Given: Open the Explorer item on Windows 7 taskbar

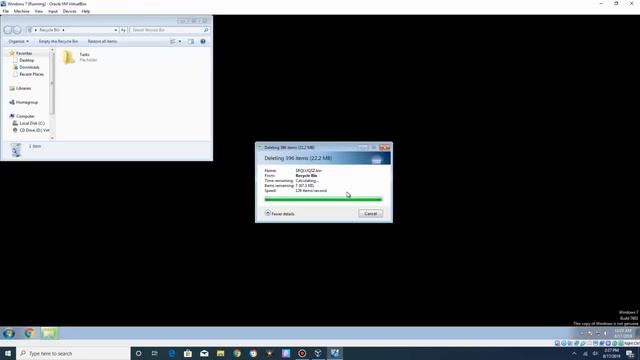Looking at the screenshot, I should [49, 333].
